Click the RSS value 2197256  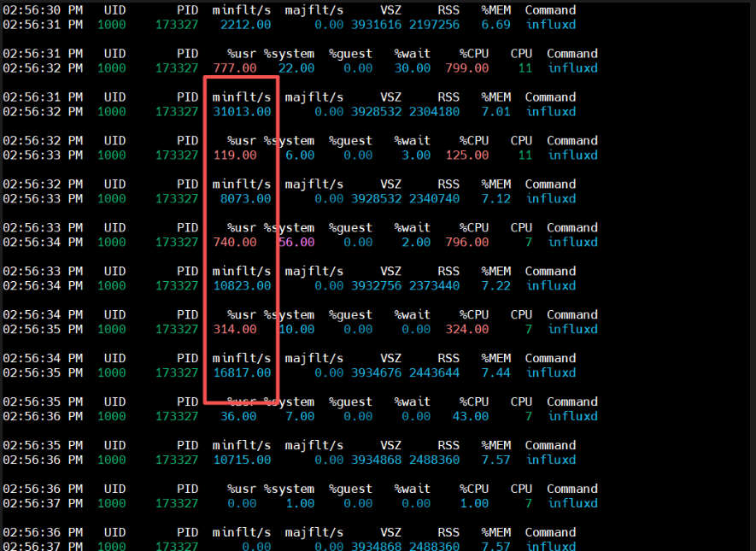[x=434, y=25]
